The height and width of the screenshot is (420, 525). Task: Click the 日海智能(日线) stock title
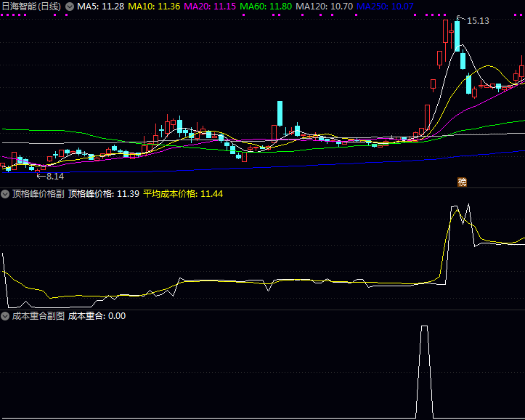(x=30, y=6)
